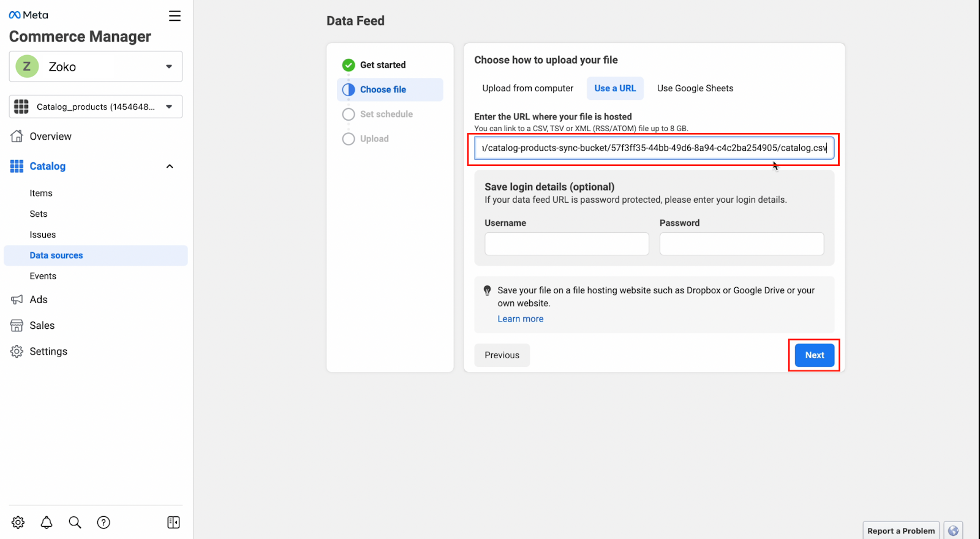The width and height of the screenshot is (980, 539).
Task: Click the Previous button
Action: click(x=502, y=355)
